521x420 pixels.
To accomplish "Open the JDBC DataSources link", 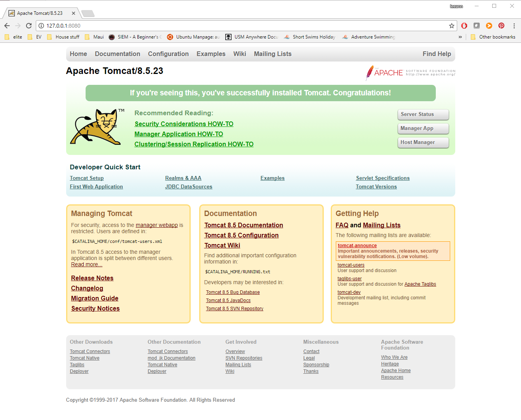I will coord(189,187).
